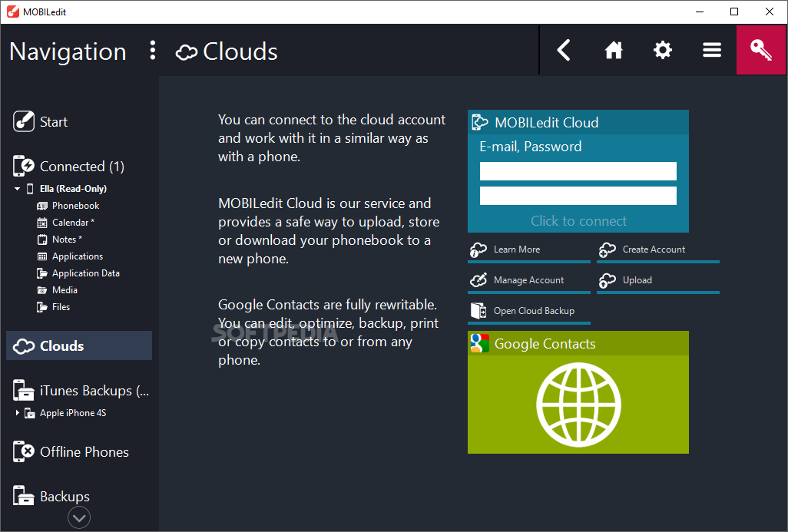Screen dimensions: 788x532
Task: Click the Applications grid icon
Action: 42,256
